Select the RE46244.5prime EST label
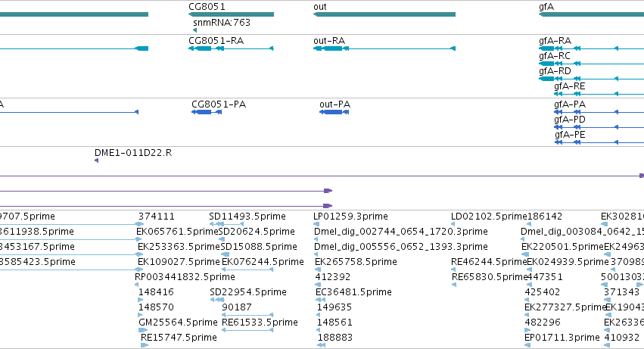This screenshot has height=349, width=644. (x=489, y=262)
